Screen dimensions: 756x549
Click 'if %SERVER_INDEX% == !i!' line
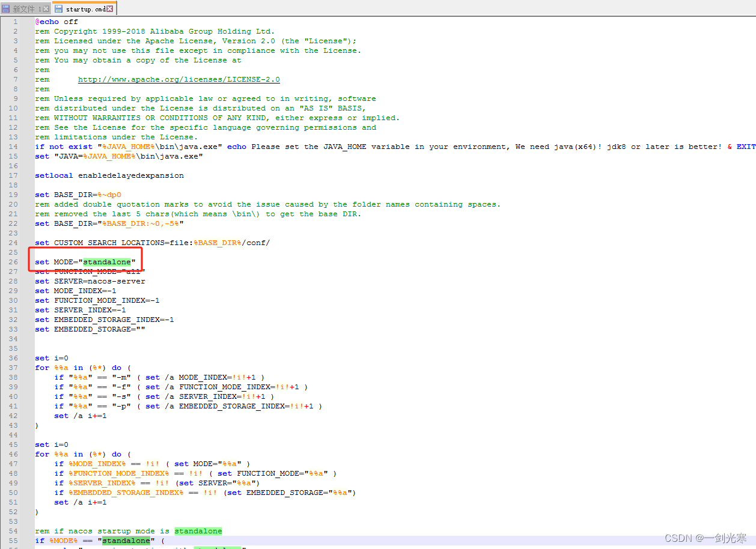click(x=157, y=483)
